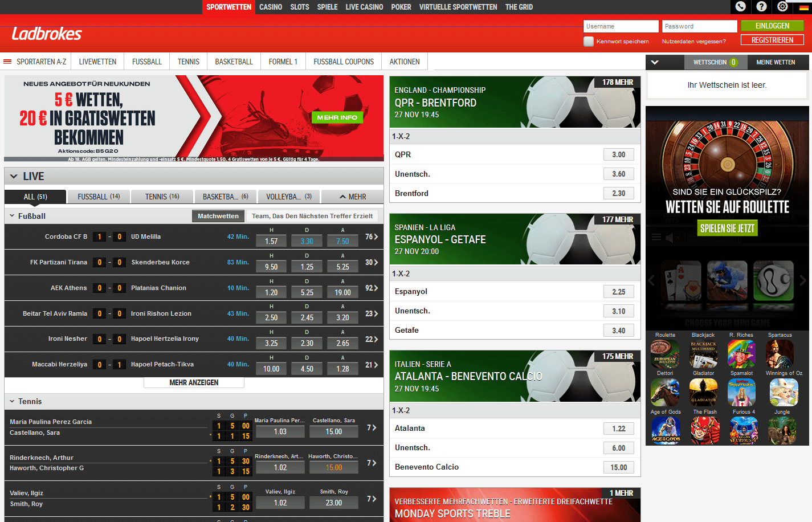Click the EINLOGGEN button

[772, 26]
